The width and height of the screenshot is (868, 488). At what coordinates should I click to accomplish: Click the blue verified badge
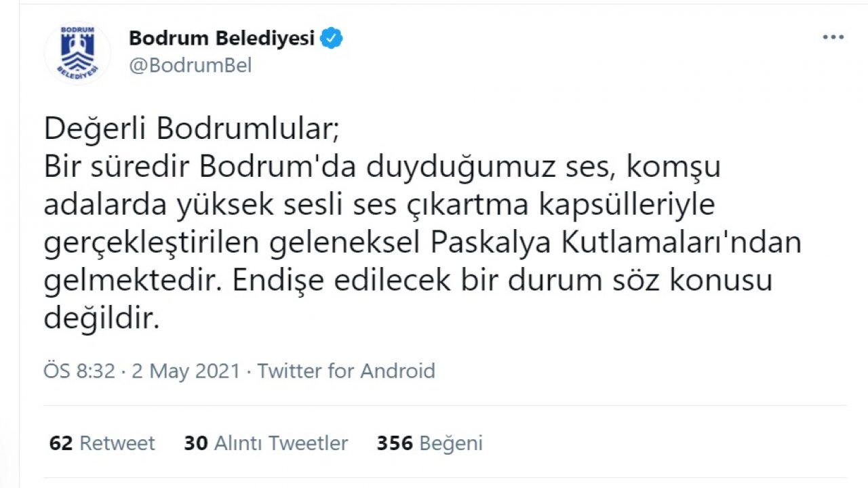(x=331, y=39)
